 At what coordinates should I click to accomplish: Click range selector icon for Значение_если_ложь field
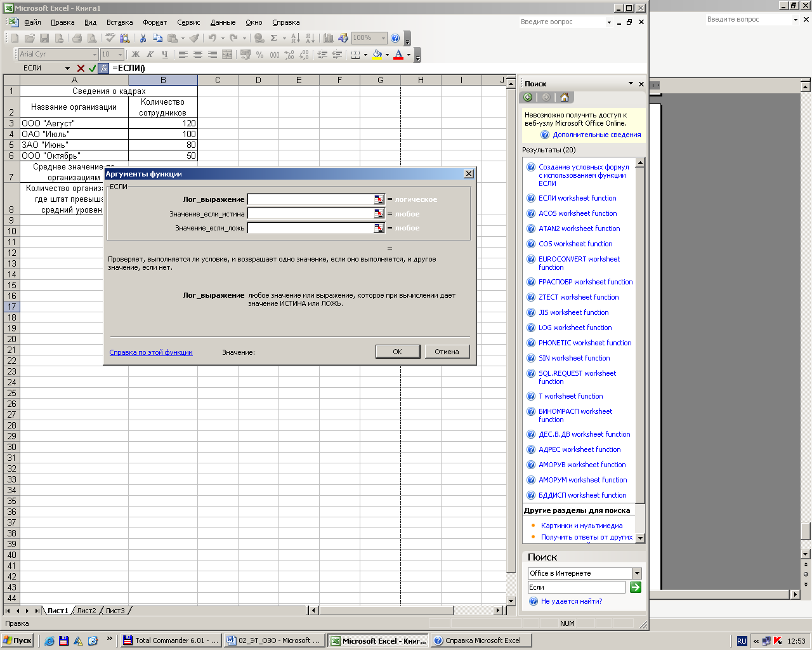(x=379, y=228)
